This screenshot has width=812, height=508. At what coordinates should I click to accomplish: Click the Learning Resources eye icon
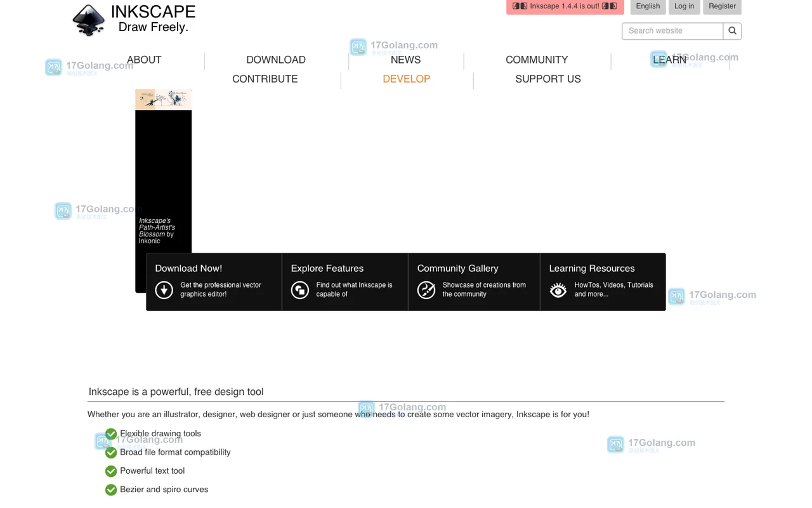click(x=558, y=290)
